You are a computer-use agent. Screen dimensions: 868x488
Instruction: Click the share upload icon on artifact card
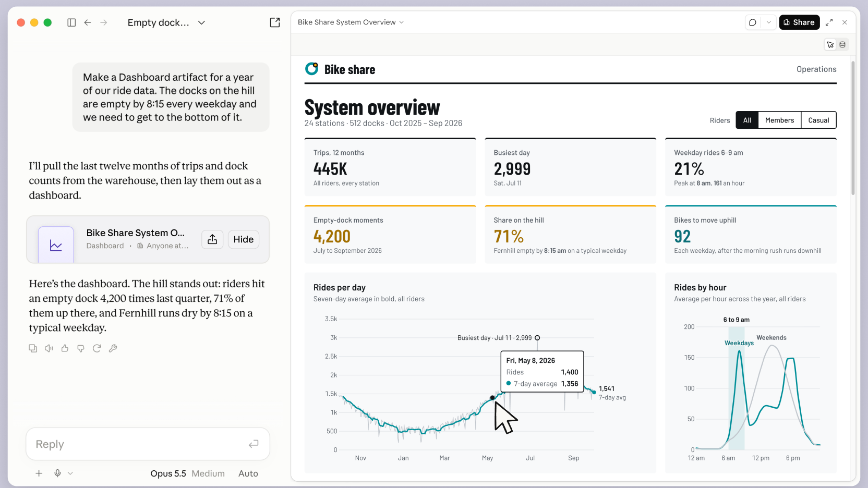pyautogui.click(x=212, y=239)
